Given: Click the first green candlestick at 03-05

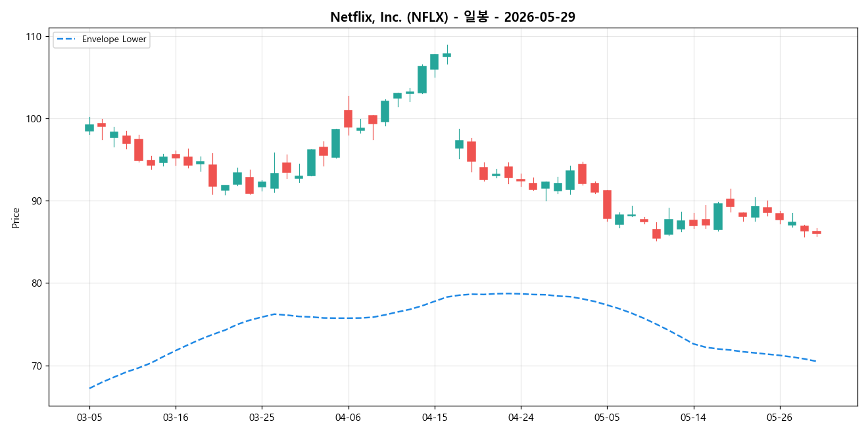Looking at the screenshot, I should tap(89, 128).
